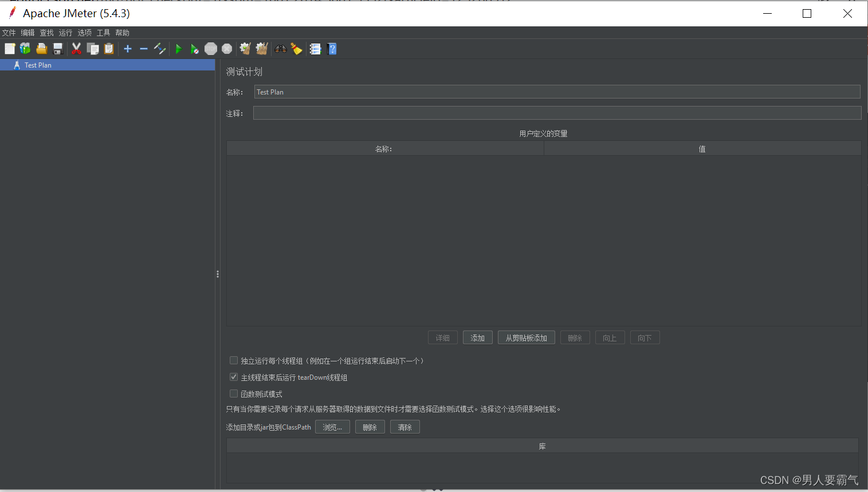Click the 向下 button
Viewport: 868px width, 492px height.
tap(645, 338)
